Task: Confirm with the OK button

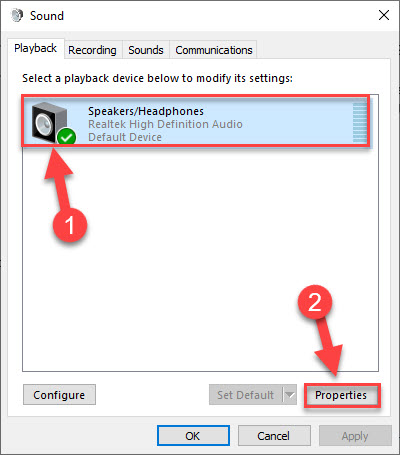Action: tap(193, 436)
